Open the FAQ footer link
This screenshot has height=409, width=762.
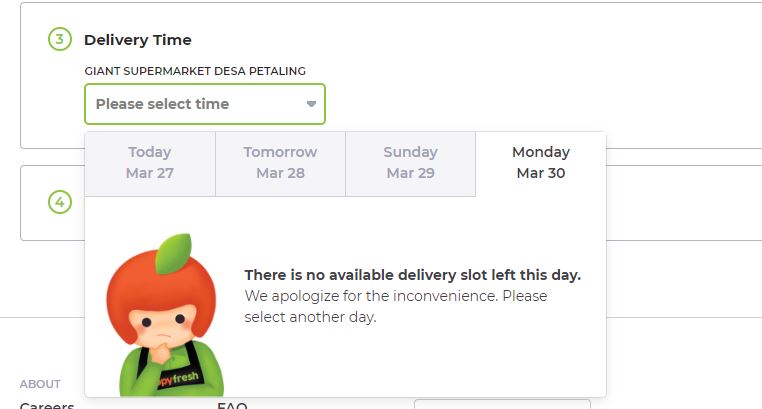click(232, 405)
